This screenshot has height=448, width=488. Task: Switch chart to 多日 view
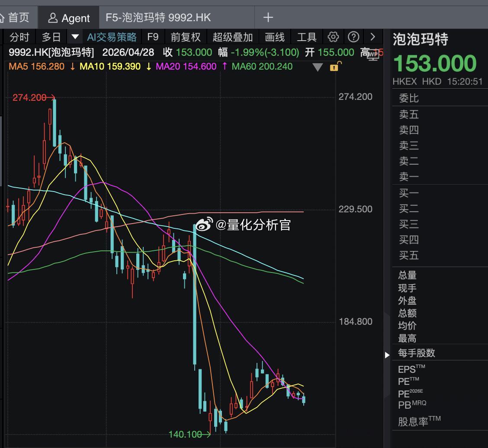tap(51, 37)
